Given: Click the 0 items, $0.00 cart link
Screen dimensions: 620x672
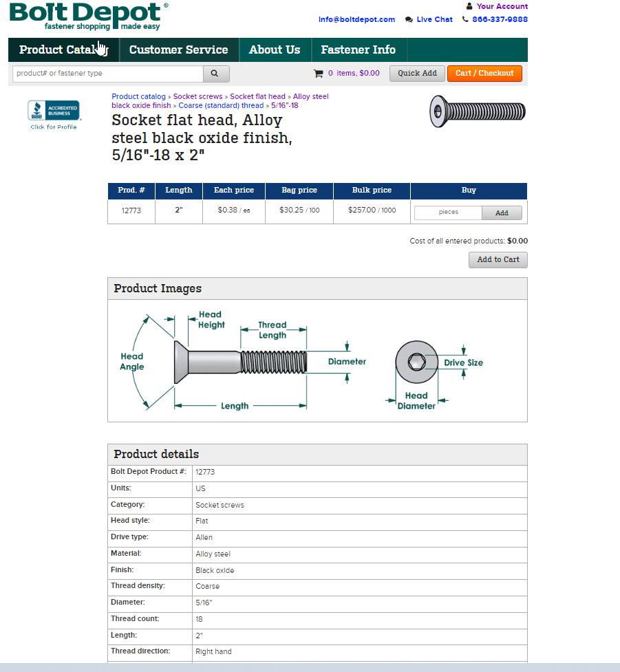Looking at the screenshot, I should click(x=354, y=74).
